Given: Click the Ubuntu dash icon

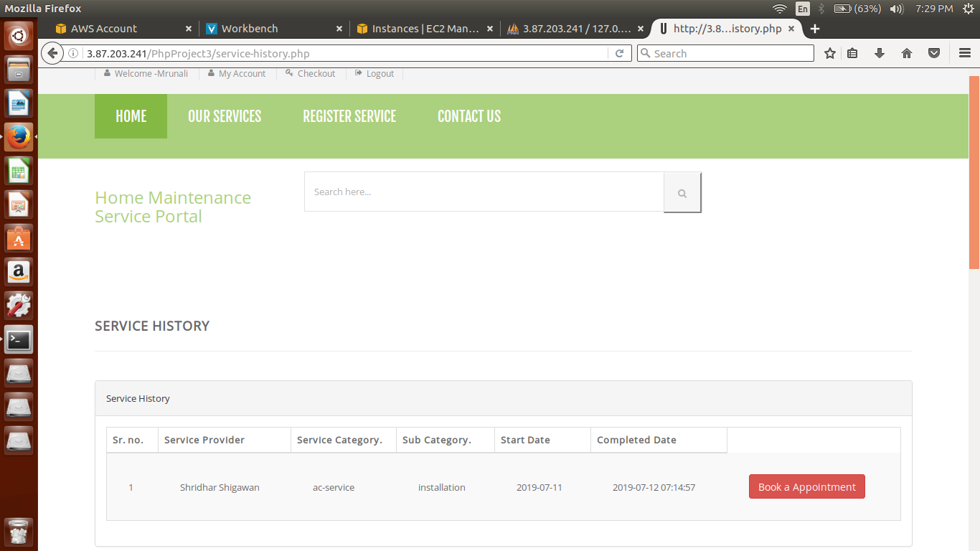Looking at the screenshot, I should pyautogui.click(x=18, y=34).
